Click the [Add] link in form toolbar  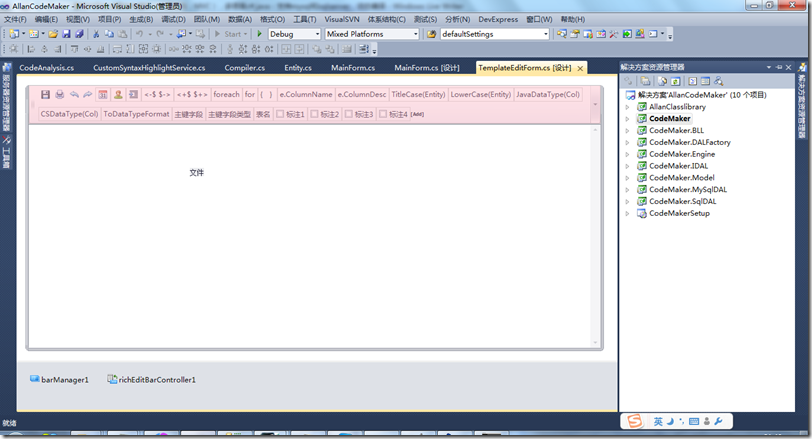417,114
